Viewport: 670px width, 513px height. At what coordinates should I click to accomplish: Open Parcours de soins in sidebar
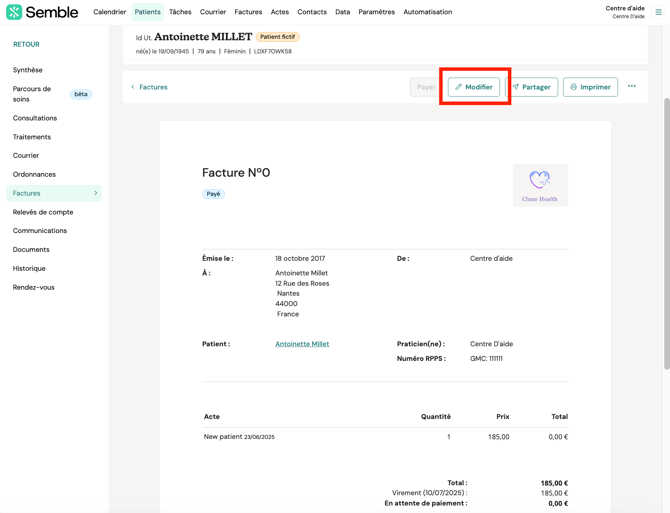(x=32, y=94)
